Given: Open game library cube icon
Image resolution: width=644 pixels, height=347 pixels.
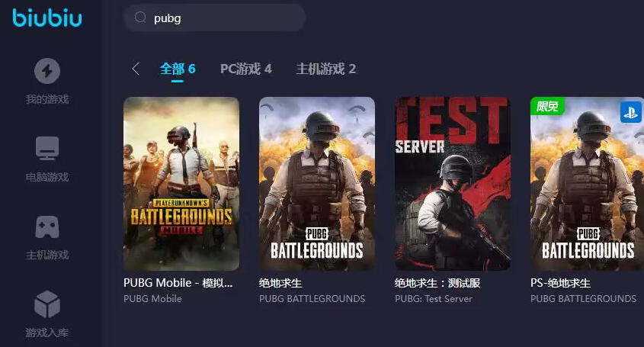Looking at the screenshot, I should tap(47, 304).
